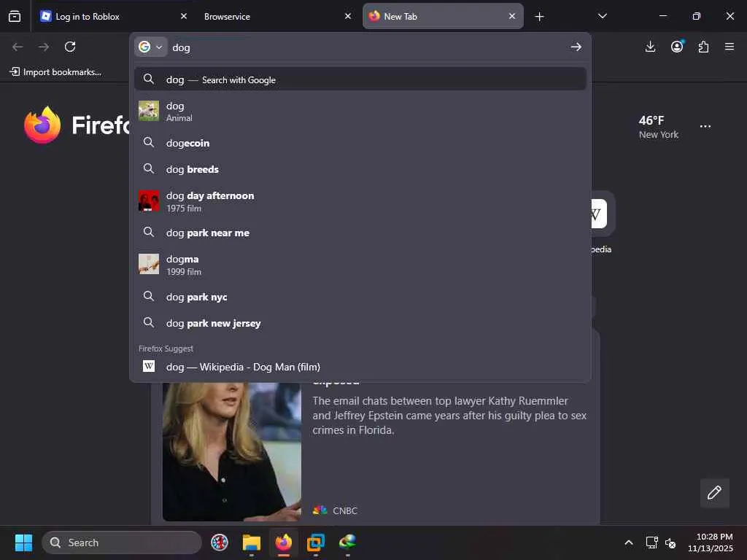This screenshot has width=747, height=560.
Task: Close the Browservice tab
Action: click(x=348, y=16)
